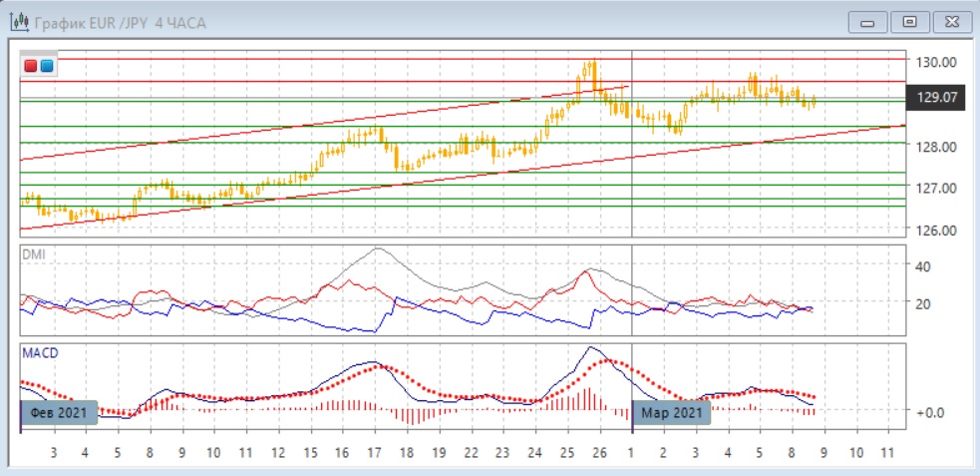Click the 130.00 price axis label
Image resolution: width=980 pixels, height=476 pixels.
pyautogui.click(x=935, y=62)
